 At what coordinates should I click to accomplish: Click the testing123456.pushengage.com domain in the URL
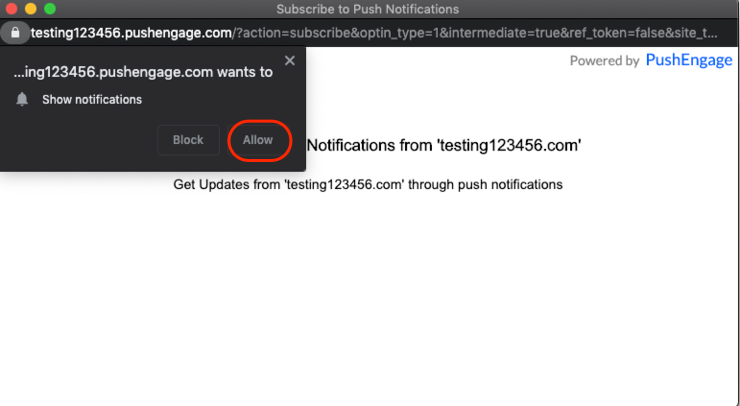tap(131, 33)
